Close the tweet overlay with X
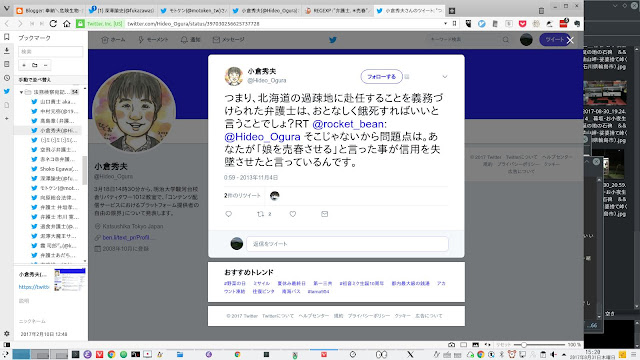The width and height of the screenshot is (640, 360). pyautogui.click(x=570, y=40)
